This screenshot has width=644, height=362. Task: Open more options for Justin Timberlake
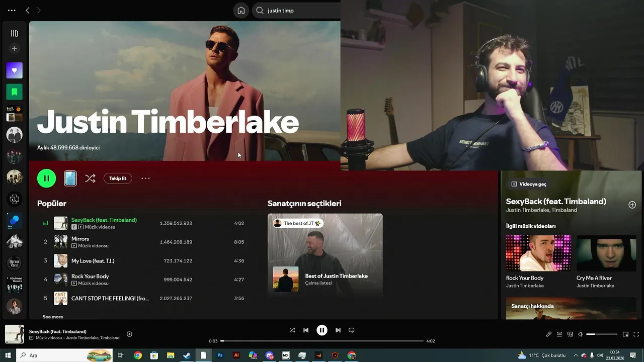(x=145, y=178)
